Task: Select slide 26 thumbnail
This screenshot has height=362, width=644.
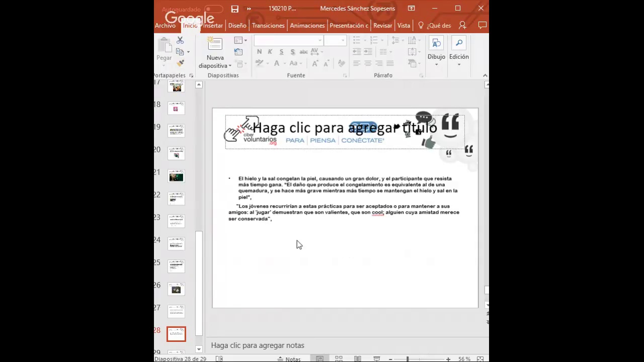Action: pos(177,290)
